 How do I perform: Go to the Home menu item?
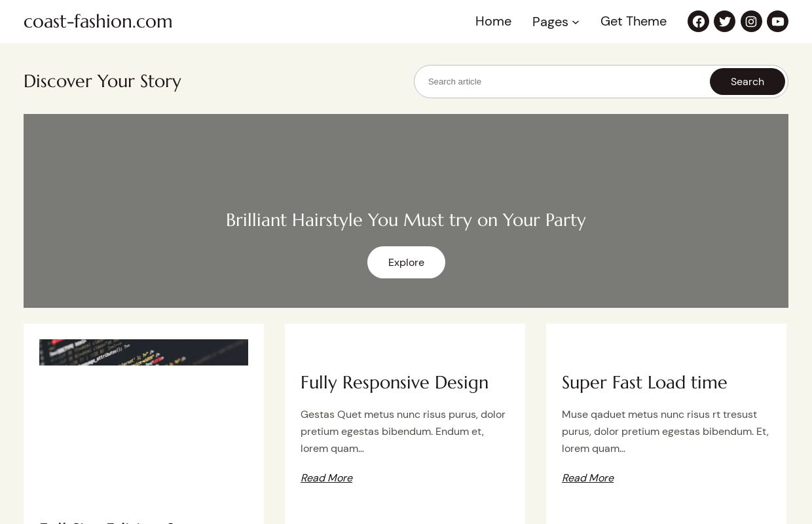[493, 22]
